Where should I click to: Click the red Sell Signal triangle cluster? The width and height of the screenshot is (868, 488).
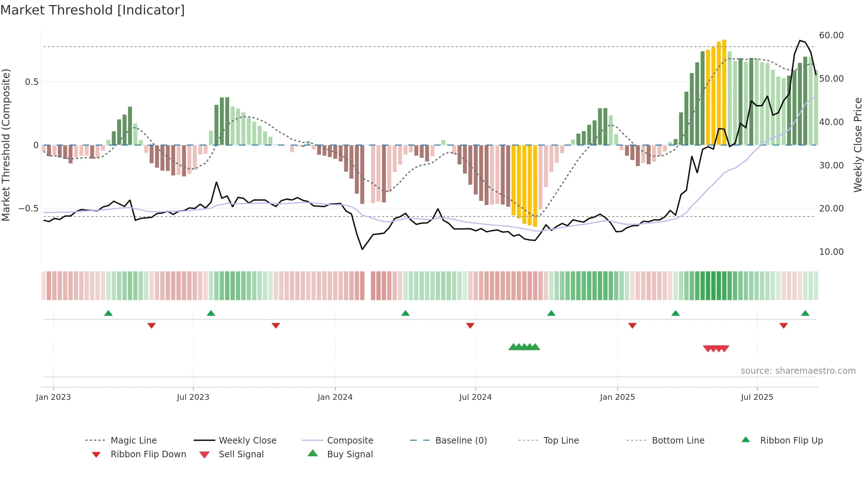pyautogui.click(x=716, y=348)
